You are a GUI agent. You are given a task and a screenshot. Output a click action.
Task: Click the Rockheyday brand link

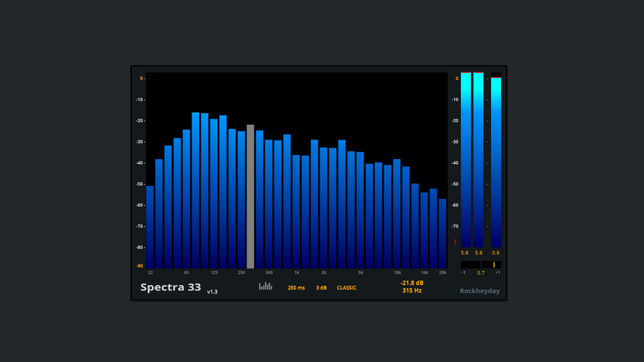point(480,291)
